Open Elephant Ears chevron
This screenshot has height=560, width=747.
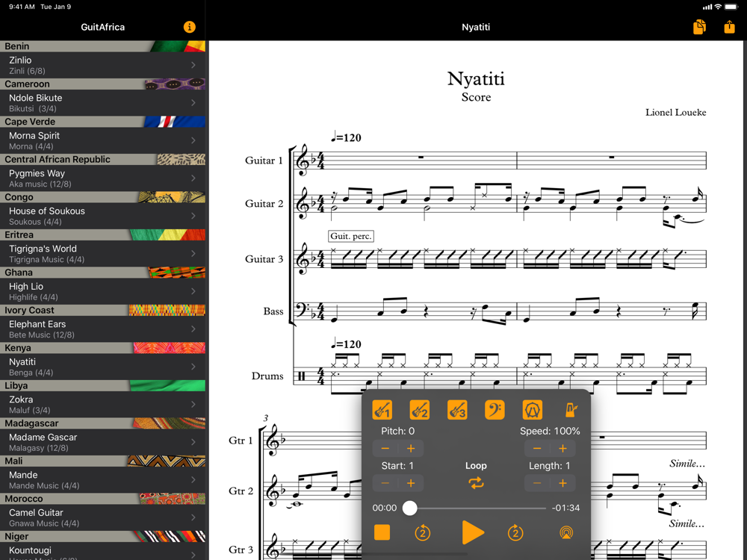coord(193,329)
